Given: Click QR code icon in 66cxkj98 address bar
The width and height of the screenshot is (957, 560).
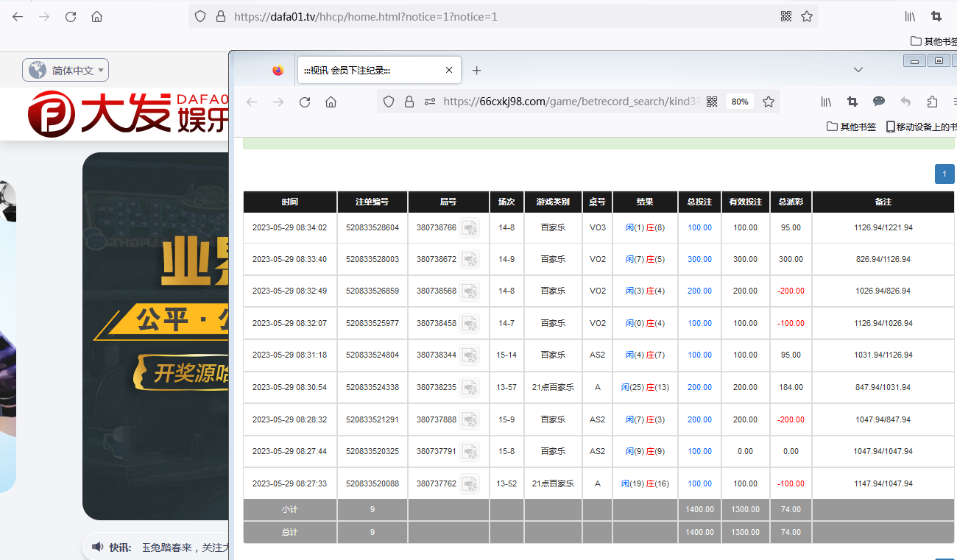Looking at the screenshot, I should coord(712,102).
